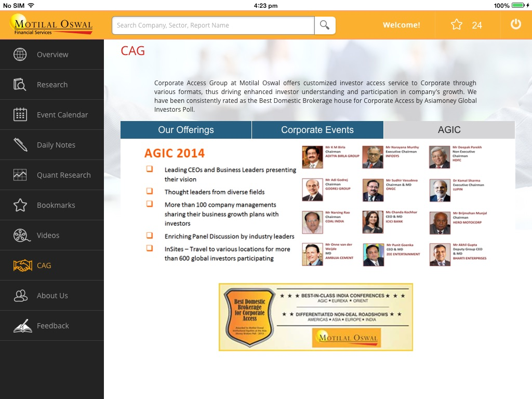Go to Event Calendar menu item
Screen dimensions: 532x399
[x=52, y=115]
